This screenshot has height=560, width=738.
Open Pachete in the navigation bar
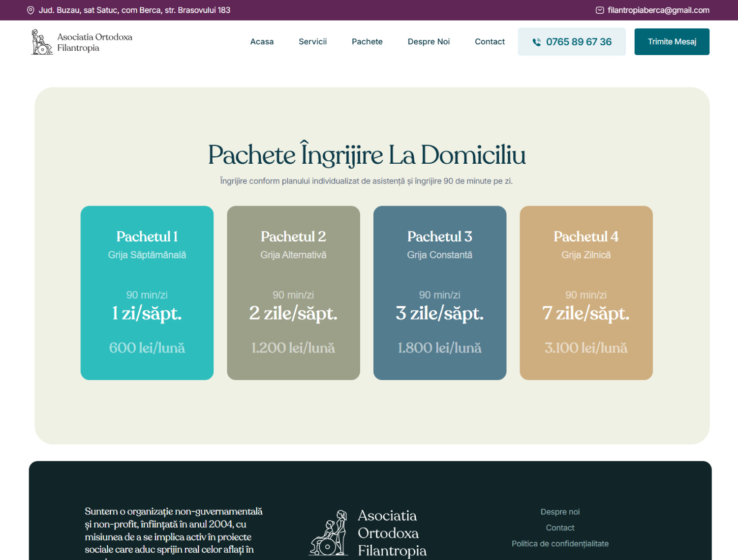point(367,42)
